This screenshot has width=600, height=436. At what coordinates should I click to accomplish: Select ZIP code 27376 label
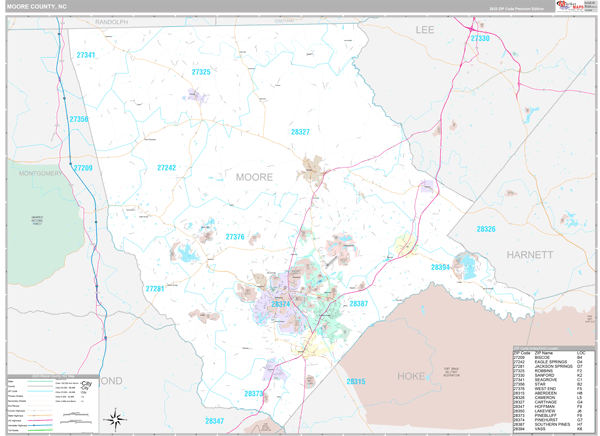235,237
